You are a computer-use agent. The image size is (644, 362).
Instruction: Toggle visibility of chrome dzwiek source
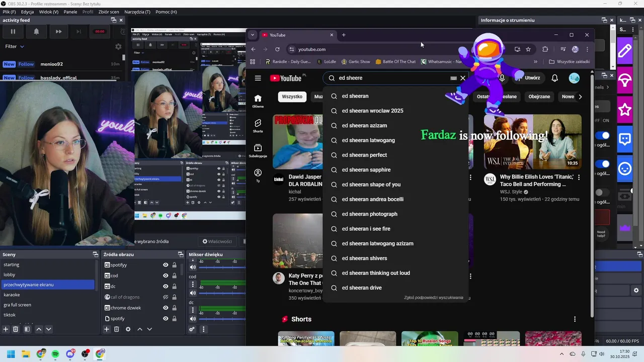[x=166, y=308]
